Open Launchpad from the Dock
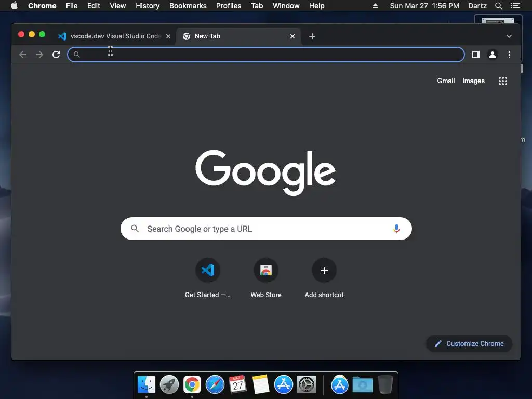532x399 pixels. pyautogui.click(x=169, y=385)
